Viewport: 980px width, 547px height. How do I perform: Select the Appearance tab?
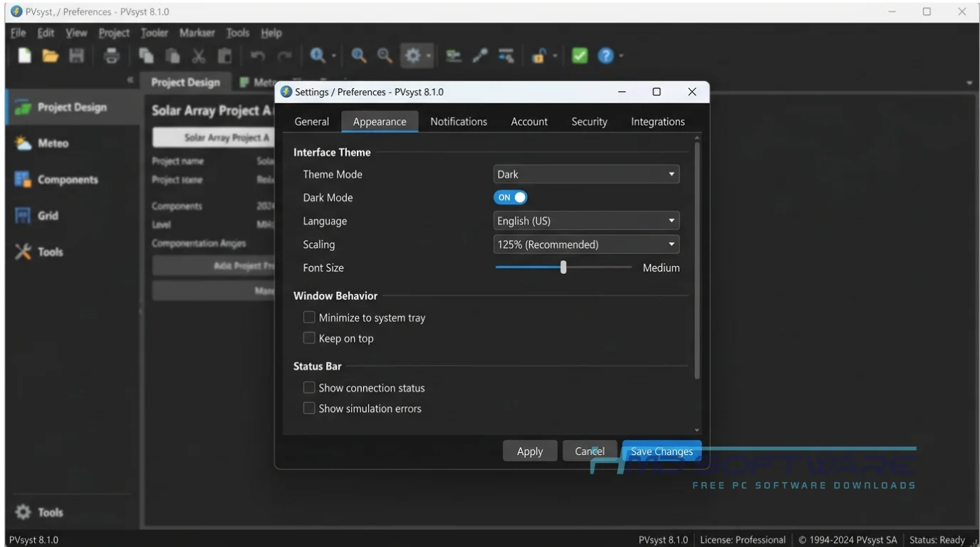point(380,122)
